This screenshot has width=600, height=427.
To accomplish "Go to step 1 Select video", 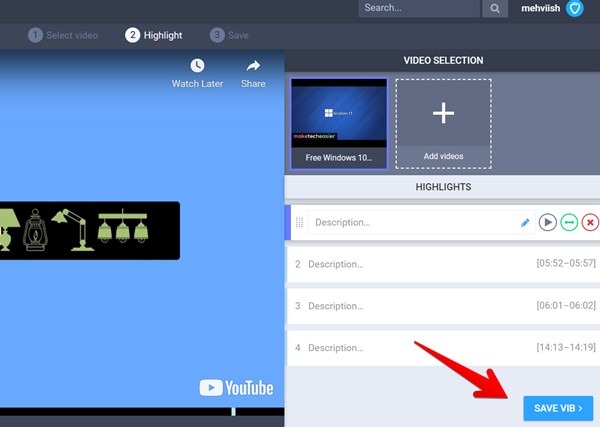I will 63,35.
